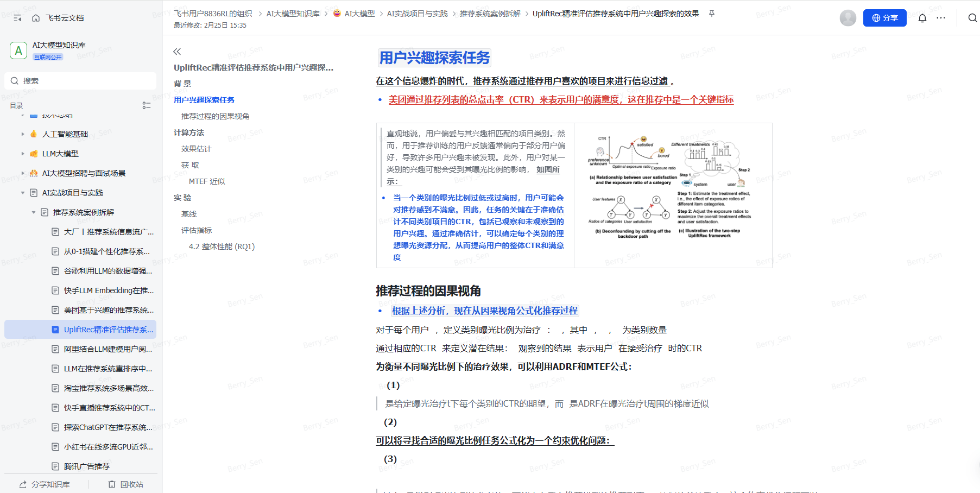Screen dimensions: 980x493
Task: Click the search box 搜索
Action: (x=80, y=81)
